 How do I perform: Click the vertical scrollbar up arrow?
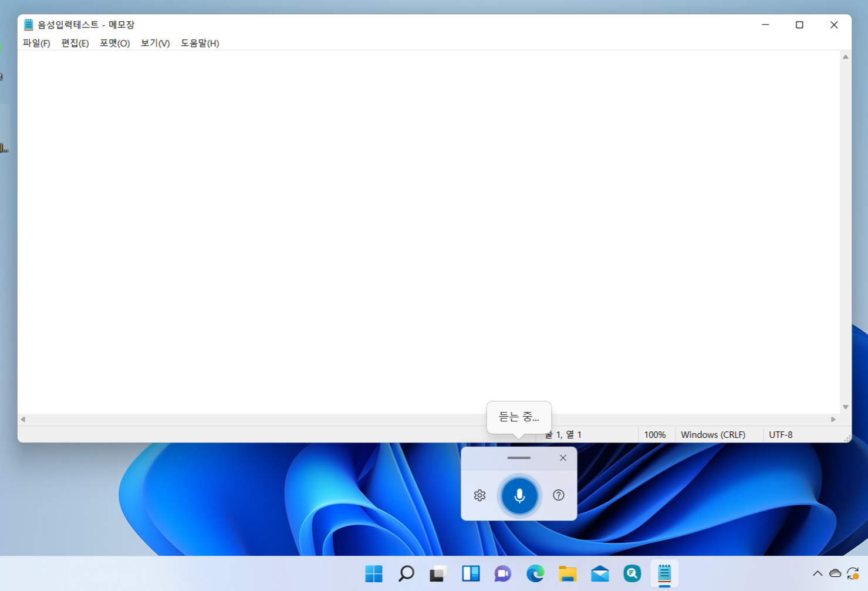846,57
